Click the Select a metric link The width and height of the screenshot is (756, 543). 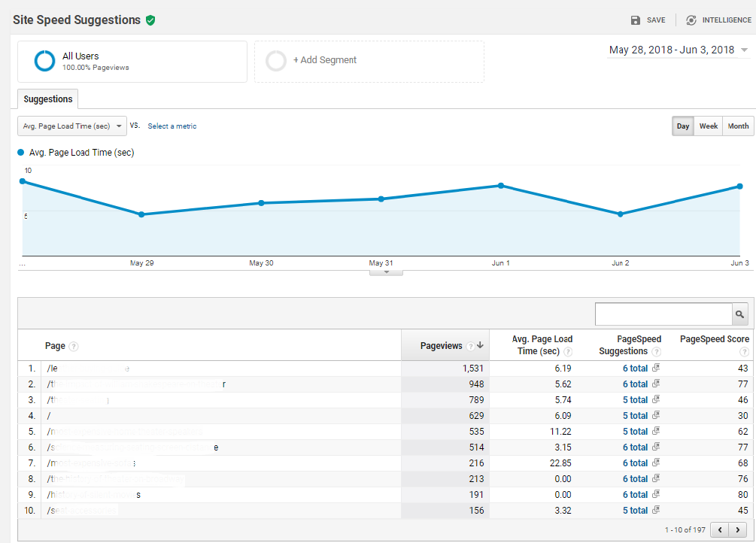172,126
